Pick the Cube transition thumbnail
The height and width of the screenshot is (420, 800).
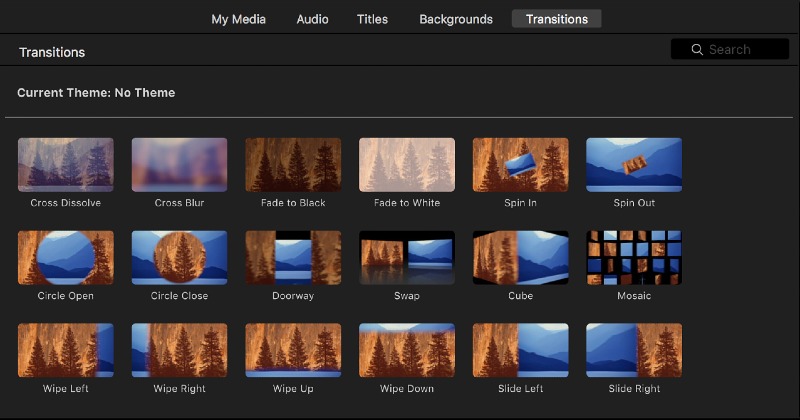pyautogui.click(x=521, y=258)
